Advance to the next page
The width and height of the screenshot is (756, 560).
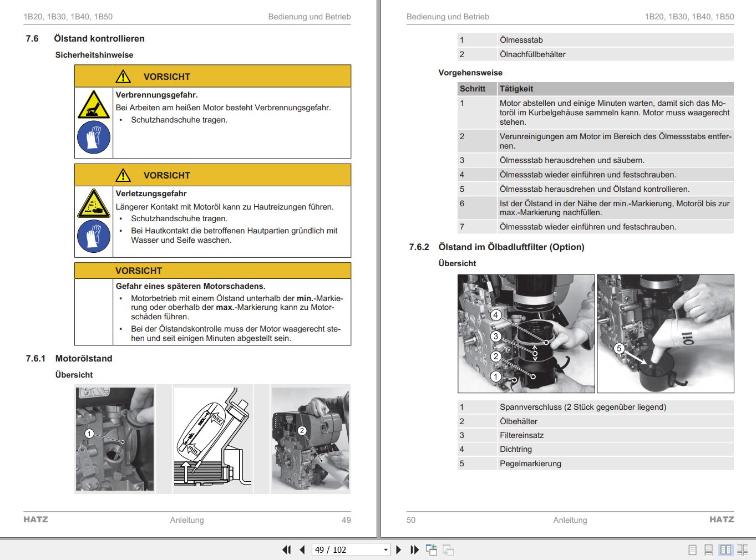tap(399, 549)
